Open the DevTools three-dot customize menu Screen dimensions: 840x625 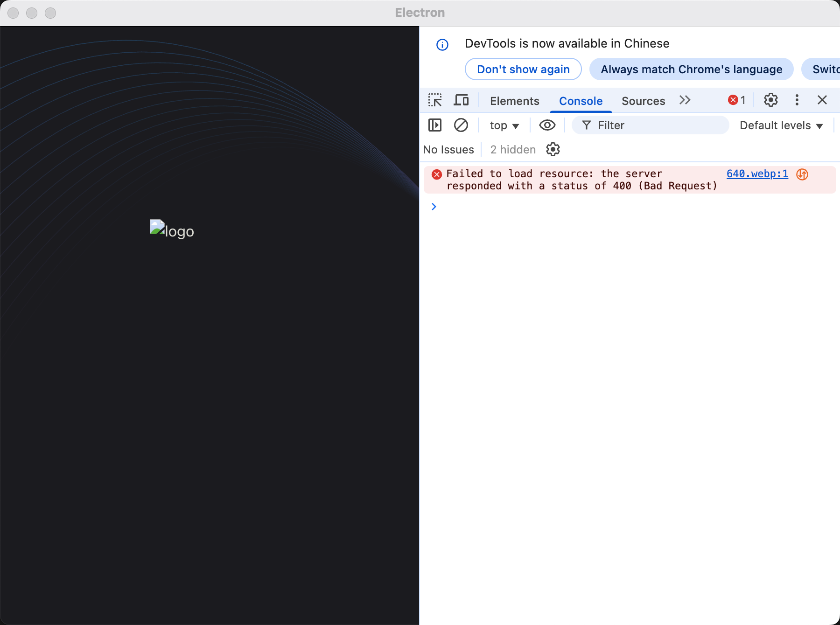(x=797, y=100)
